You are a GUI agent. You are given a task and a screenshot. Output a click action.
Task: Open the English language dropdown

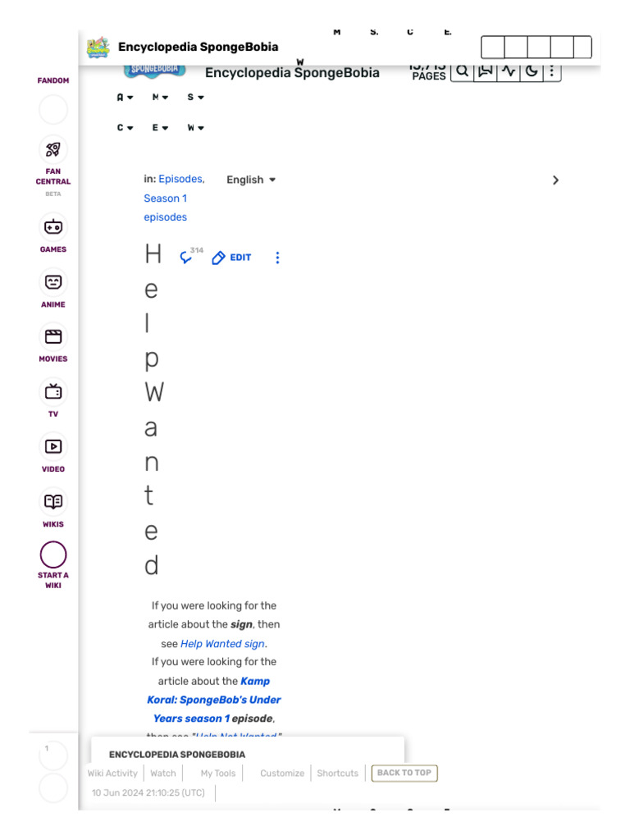(x=251, y=180)
